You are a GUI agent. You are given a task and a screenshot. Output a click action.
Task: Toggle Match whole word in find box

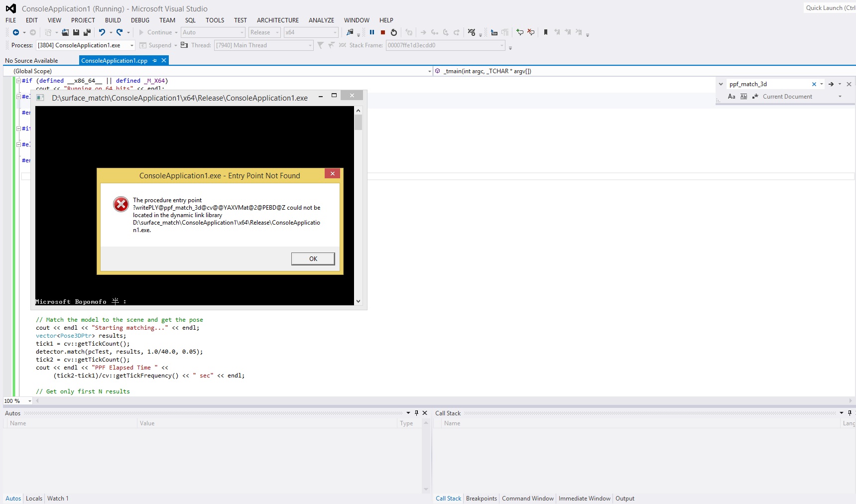pos(743,97)
